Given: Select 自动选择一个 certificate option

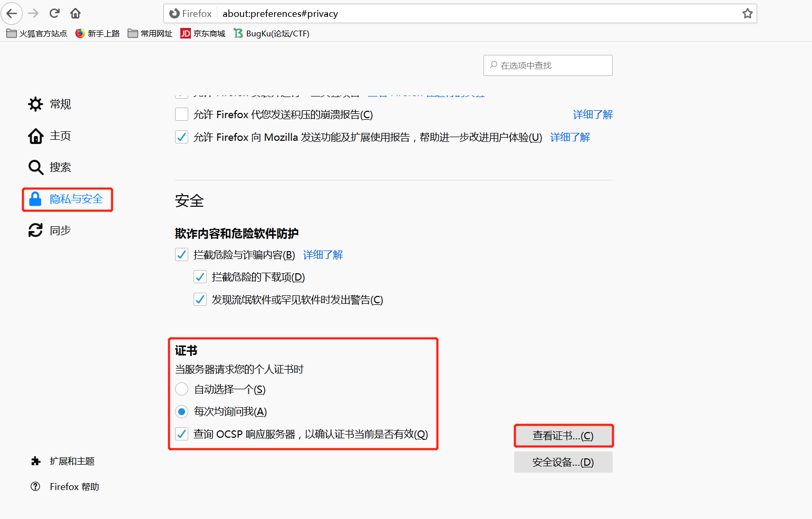Looking at the screenshot, I should (x=181, y=389).
